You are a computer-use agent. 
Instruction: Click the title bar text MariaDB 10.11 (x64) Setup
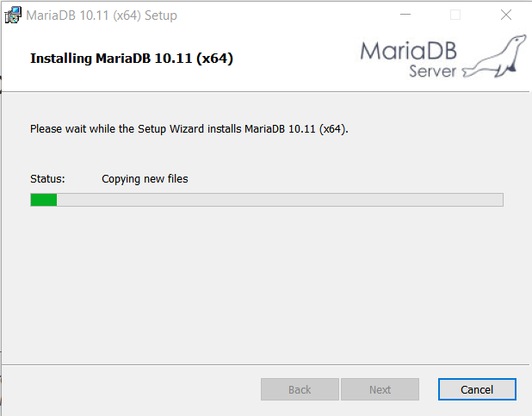[x=102, y=16]
